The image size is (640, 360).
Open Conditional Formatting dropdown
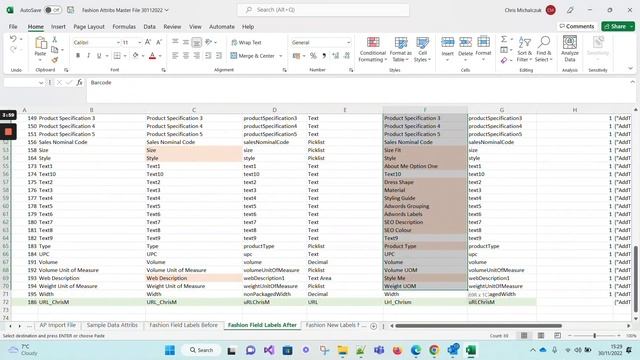pyautogui.click(x=372, y=49)
